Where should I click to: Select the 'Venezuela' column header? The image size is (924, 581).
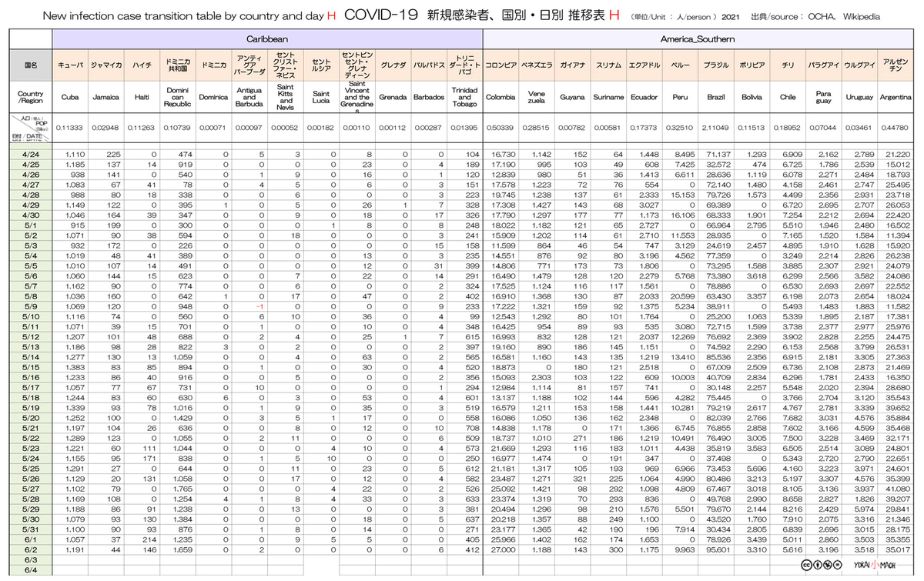coord(537,98)
